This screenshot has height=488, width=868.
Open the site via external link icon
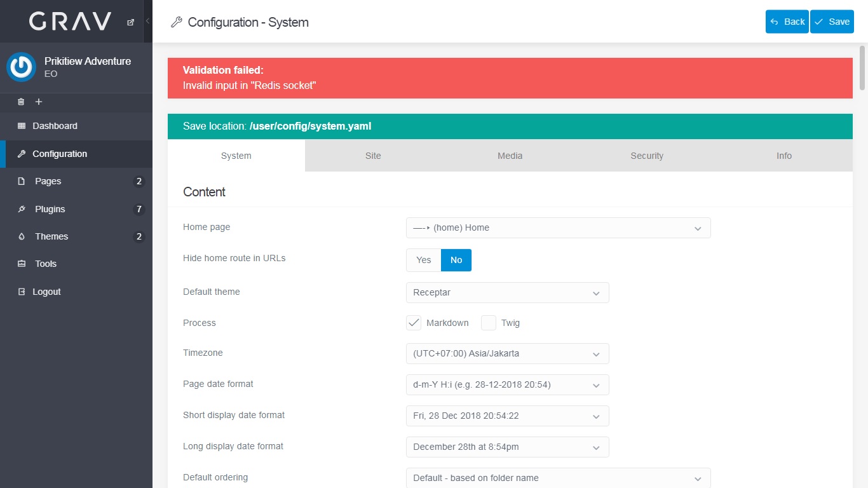(130, 22)
